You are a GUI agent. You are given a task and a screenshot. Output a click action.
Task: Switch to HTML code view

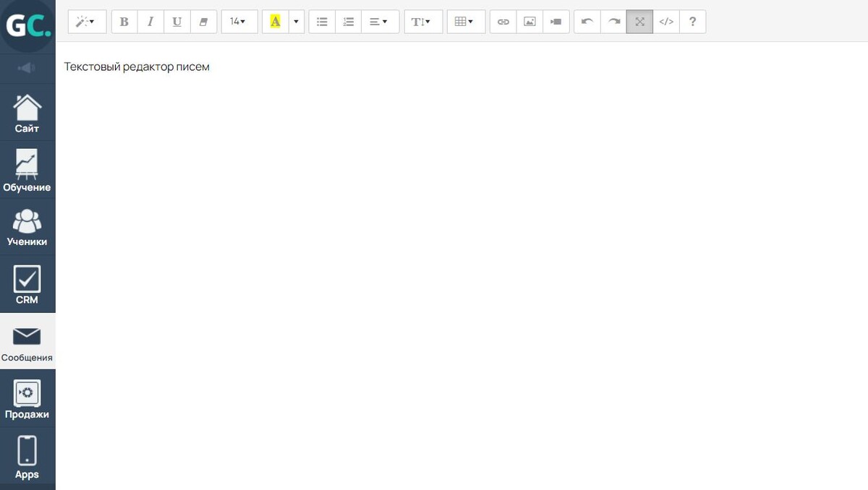pos(666,22)
